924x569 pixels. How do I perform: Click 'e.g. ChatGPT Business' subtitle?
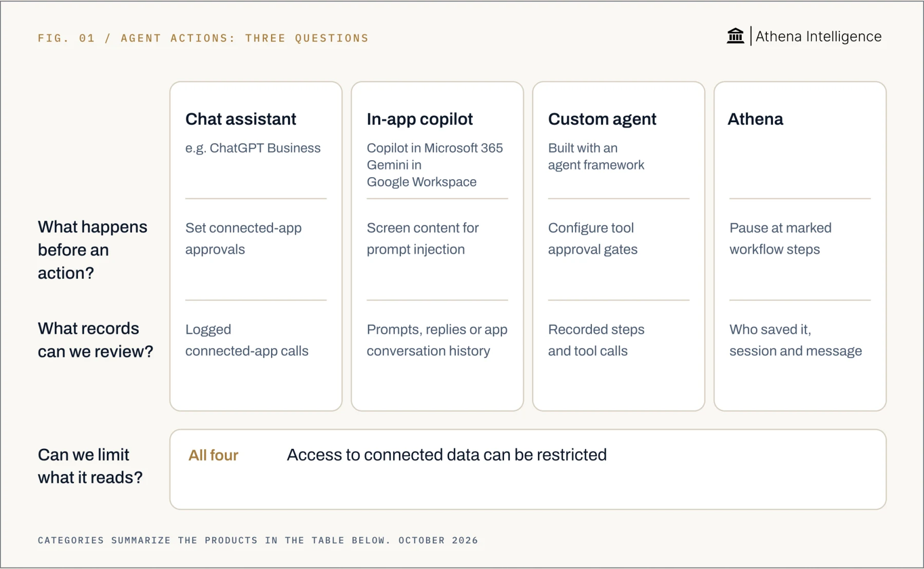(253, 148)
